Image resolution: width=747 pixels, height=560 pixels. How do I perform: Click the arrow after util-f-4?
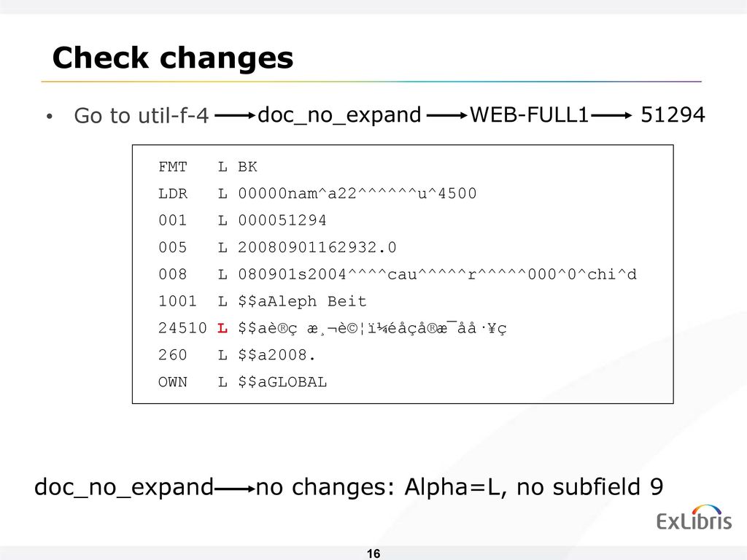point(235,115)
